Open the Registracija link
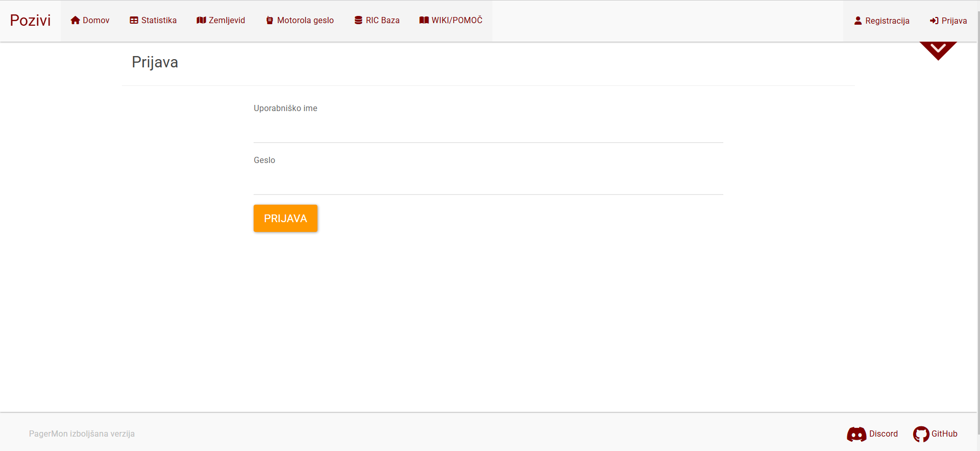The height and width of the screenshot is (451, 980). pos(882,21)
